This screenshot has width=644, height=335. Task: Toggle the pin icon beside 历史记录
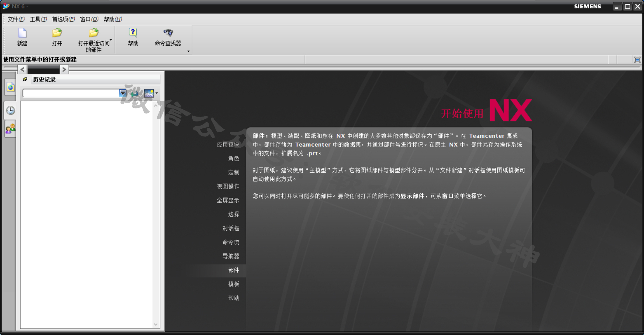[25, 80]
